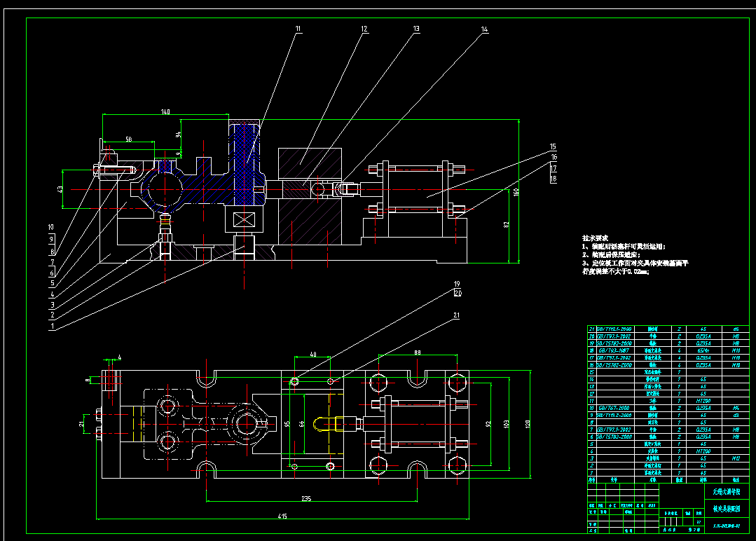The image size is (756, 541).
Task: Select the GB/T67-2000 standard cell
Action: click(x=614, y=408)
